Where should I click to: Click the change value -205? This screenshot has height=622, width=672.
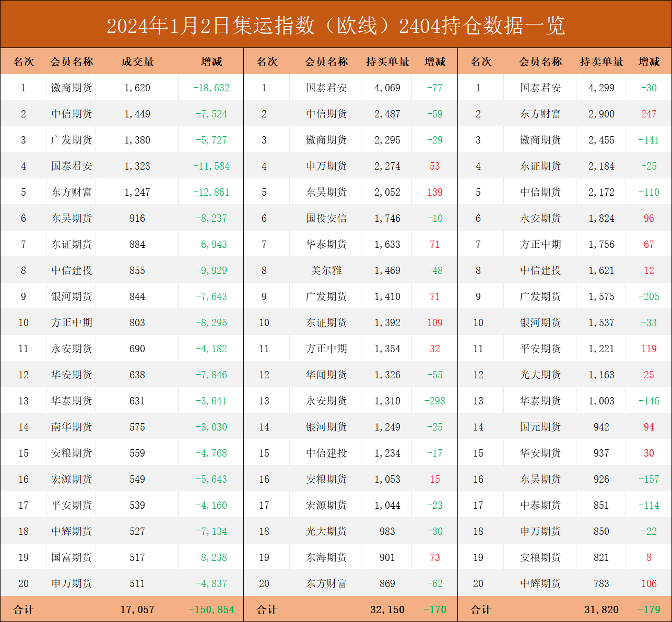click(x=649, y=296)
